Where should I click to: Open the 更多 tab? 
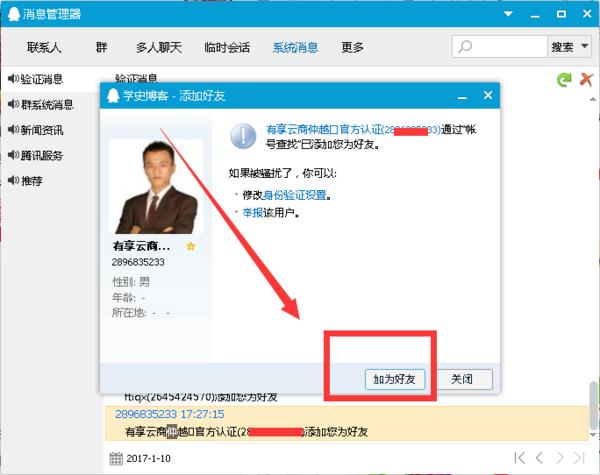(x=352, y=47)
